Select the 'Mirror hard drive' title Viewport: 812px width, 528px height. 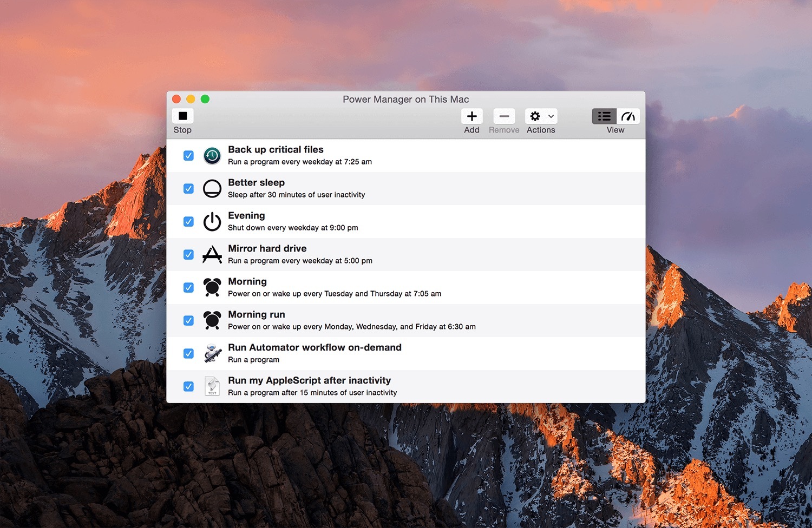click(x=267, y=249)
